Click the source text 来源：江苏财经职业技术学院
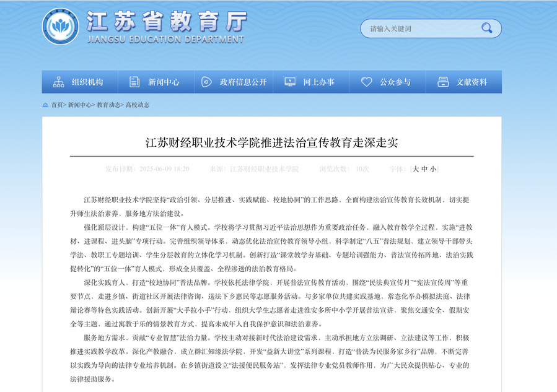557x392 pixels. pos(254,169)
